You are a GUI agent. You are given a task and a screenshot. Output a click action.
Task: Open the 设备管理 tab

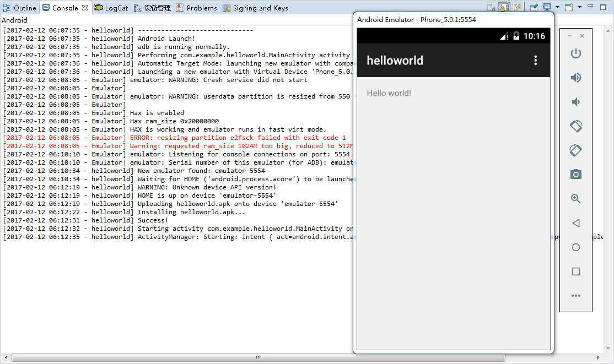point(152,8)
